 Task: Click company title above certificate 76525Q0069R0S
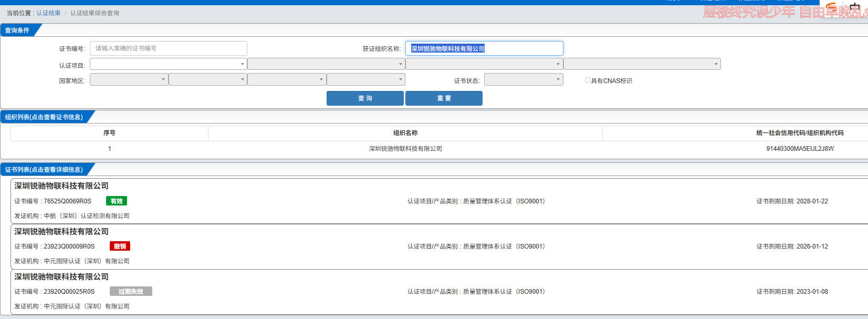61,186
